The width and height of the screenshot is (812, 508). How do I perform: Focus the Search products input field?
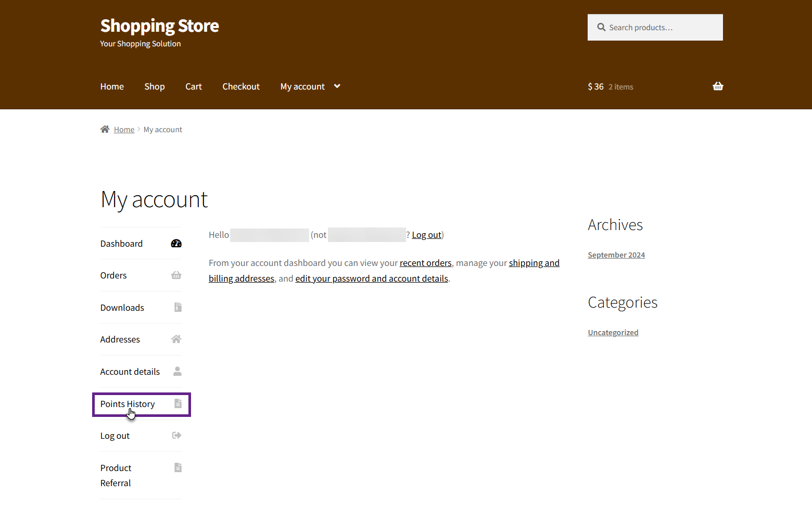[661, 28]
